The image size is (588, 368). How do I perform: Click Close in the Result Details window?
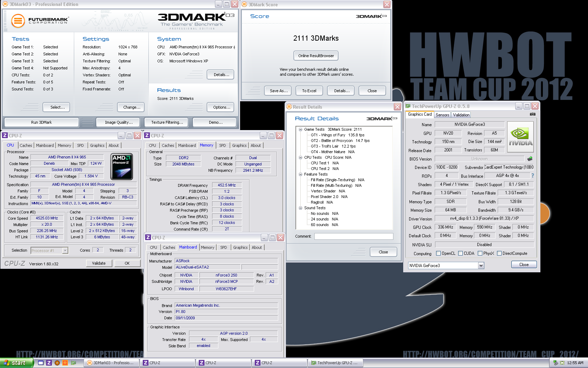pyautogui.click(x=383, y=252)
